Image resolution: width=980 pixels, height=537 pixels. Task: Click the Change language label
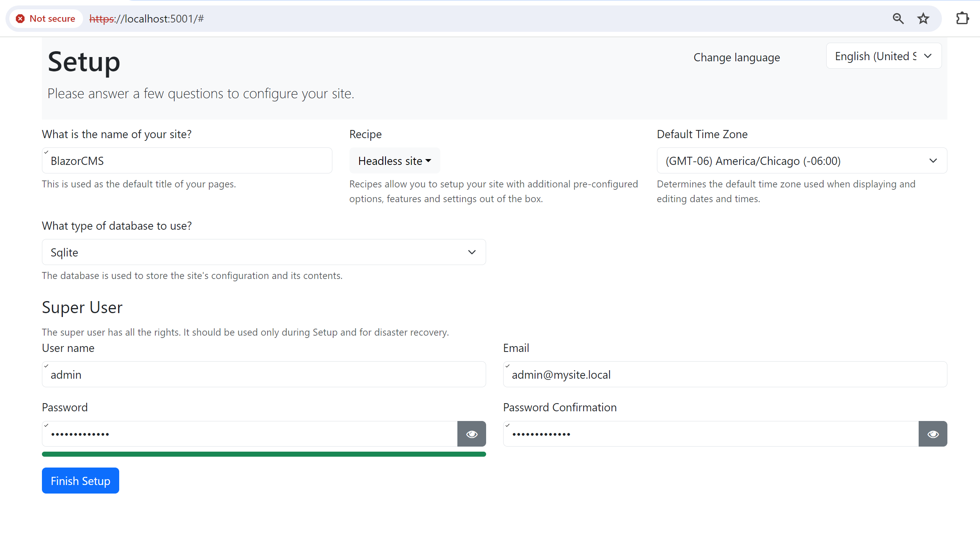pos(737,57)
